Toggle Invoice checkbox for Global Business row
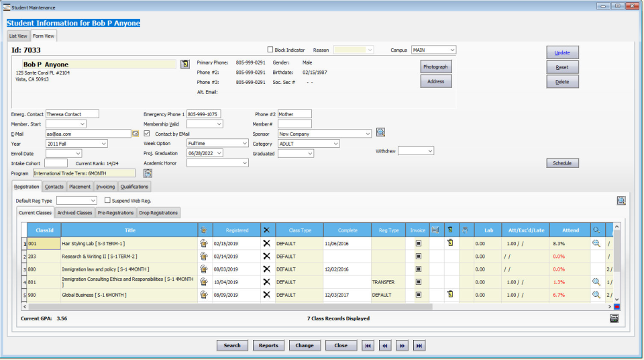644x360 pixels. pyautogui.click(x=418, y=295)
